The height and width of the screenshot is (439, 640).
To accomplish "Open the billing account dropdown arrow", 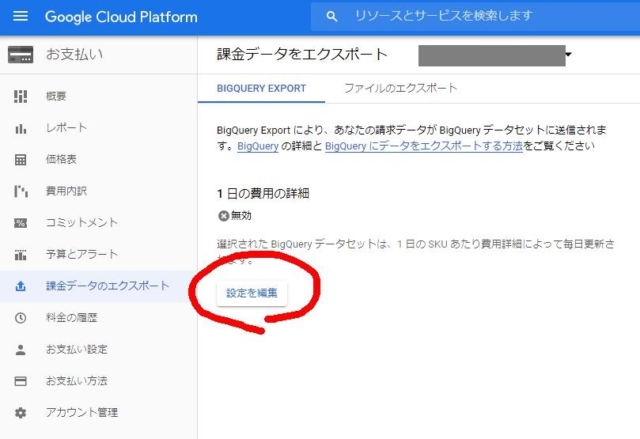I will (568, 54).
